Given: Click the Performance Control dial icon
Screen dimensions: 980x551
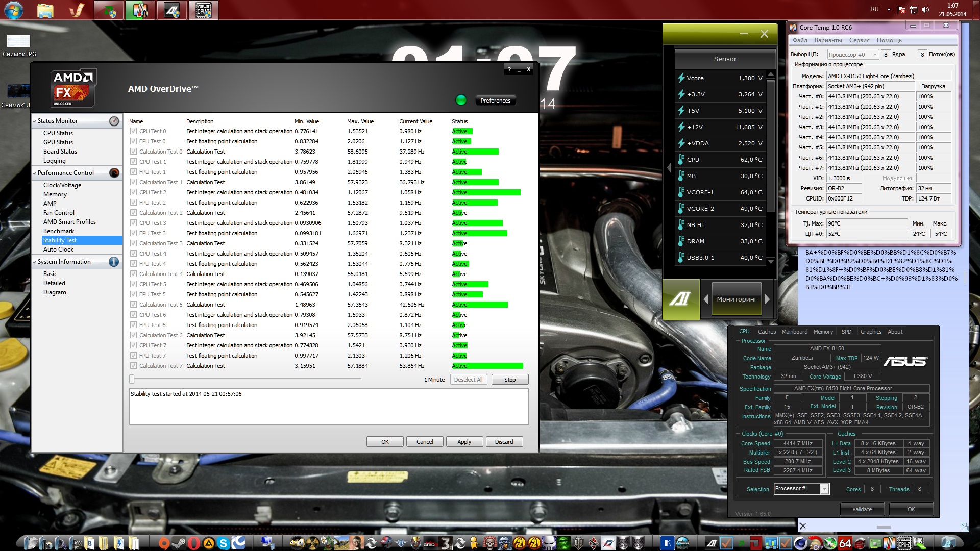Looking at the screenshot, I should [x=114, y=173].
